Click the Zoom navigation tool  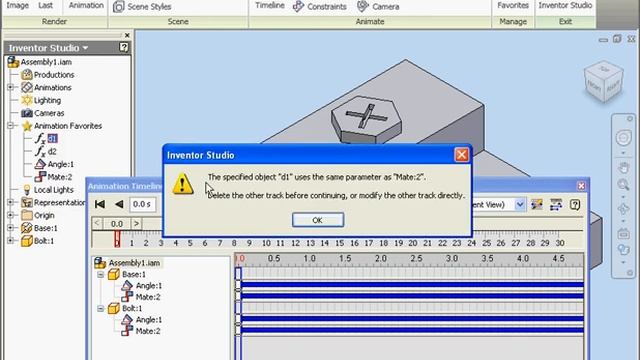[623, 184]
